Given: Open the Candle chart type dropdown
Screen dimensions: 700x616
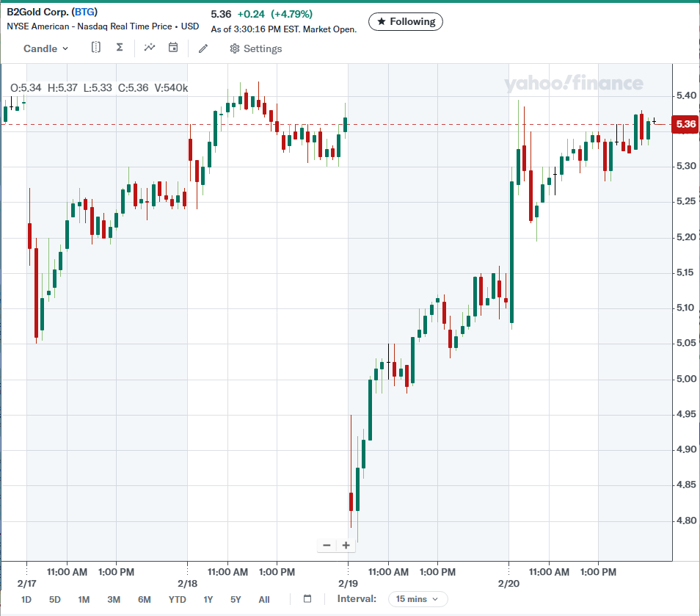Looking at the screenshot, I should pyautogui.click(x=45, y=48).
